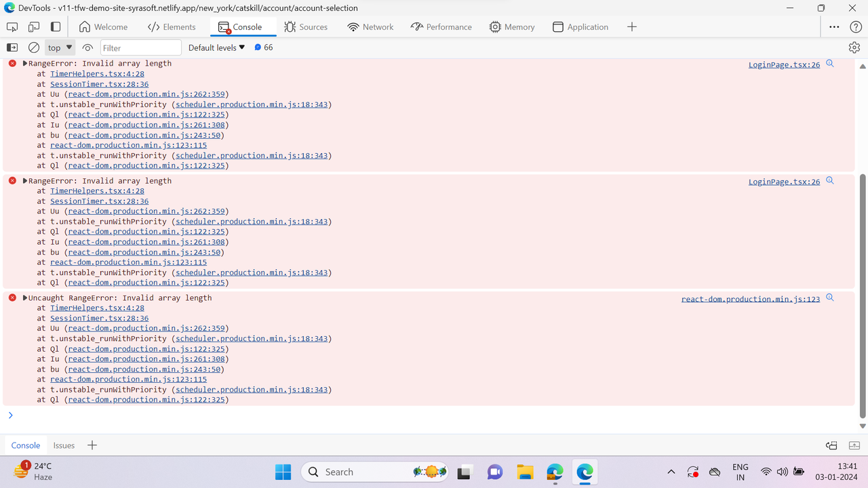Click the magnifier icon beside LoginPage.tsx:26
868x488 pixels.
[x=830, y=64]
